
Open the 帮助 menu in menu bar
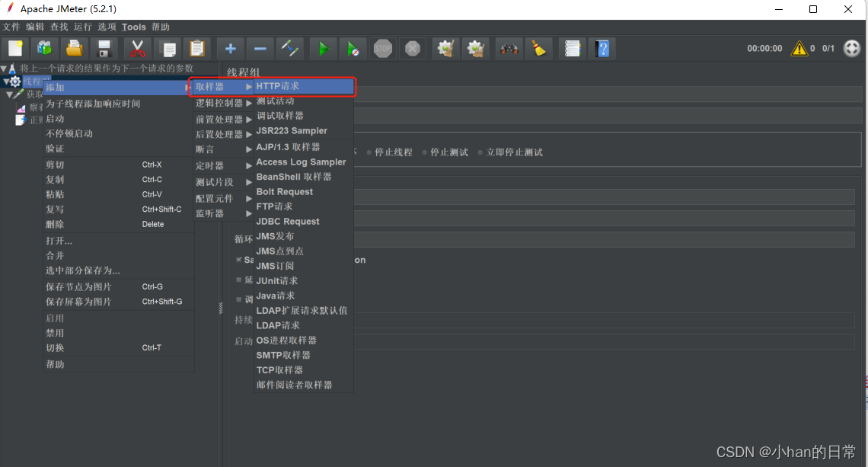point(161,27)
